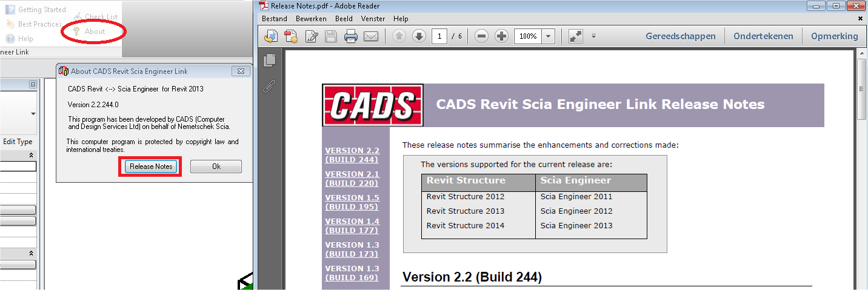Viewport: 868px width, 290px height.
Task: Open the Venster menu
Action: tap(373, 19)
